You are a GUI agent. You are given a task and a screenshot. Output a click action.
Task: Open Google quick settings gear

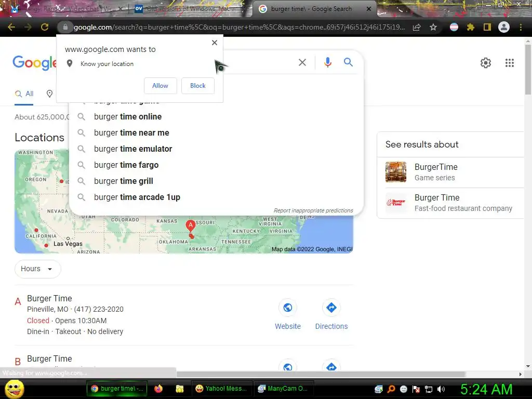(x=486, y=63)
